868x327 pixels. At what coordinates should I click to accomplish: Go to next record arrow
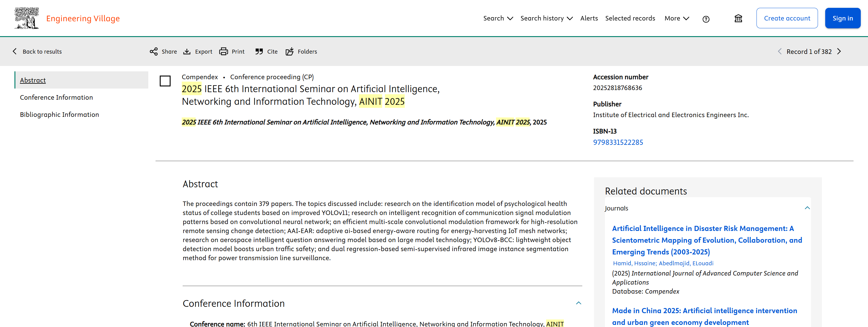pyautogui.click(x=839, y=51)
